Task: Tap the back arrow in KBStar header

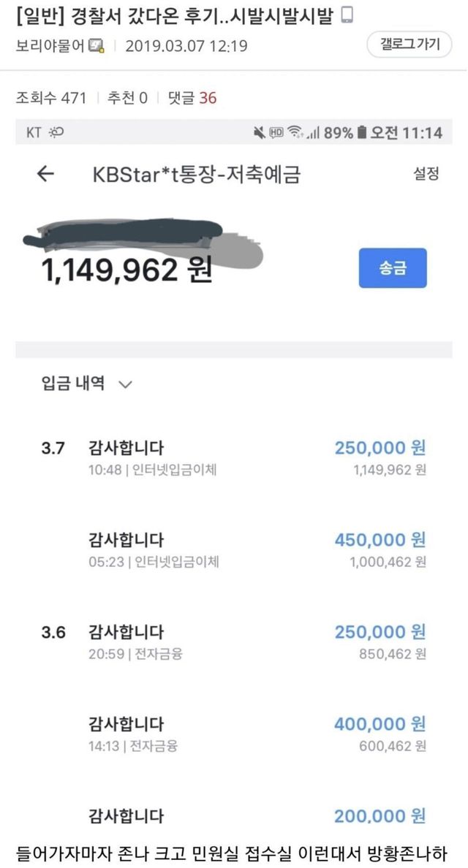Action: (46, 174)
